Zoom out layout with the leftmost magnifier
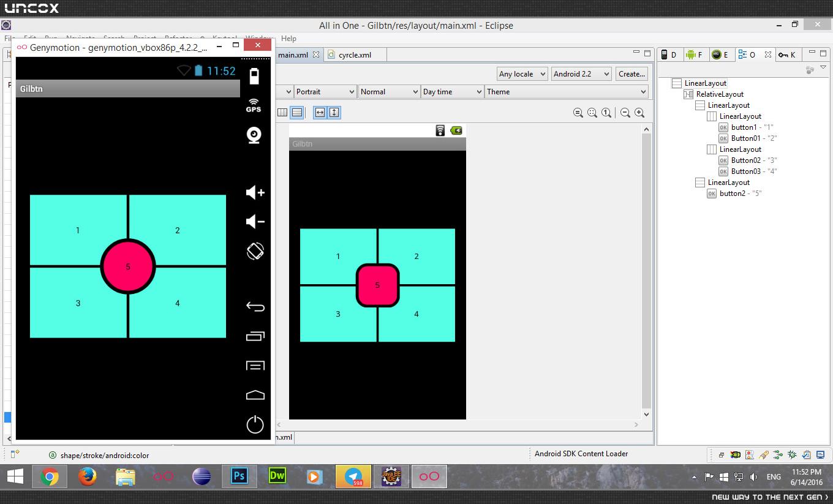 (x=578, y=113)
